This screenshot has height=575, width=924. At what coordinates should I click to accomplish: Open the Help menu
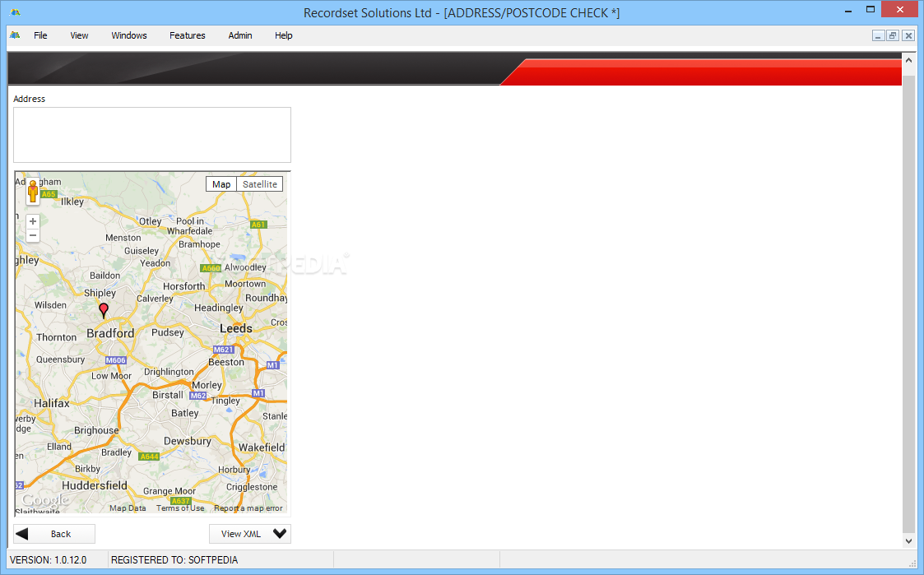(x=283, y=35)
